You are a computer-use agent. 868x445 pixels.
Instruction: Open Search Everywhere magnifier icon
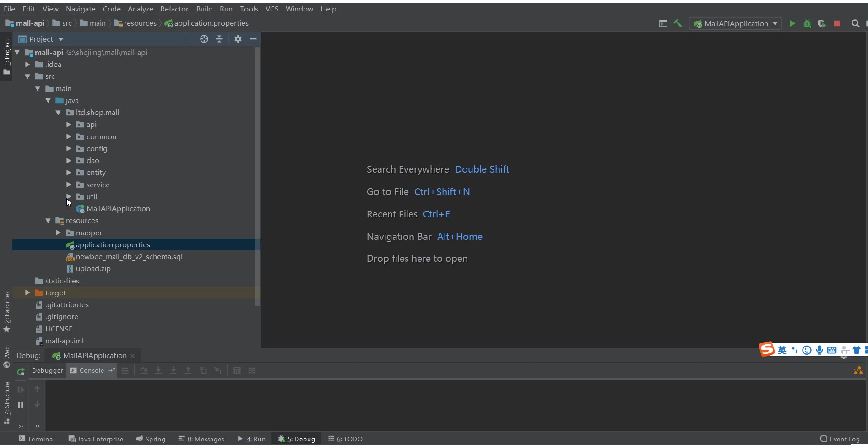coord(855,23)
